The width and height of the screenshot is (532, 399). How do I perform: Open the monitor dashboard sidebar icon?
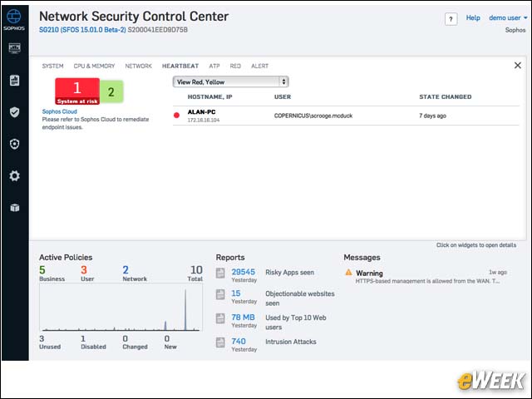[x=14, y=48]
